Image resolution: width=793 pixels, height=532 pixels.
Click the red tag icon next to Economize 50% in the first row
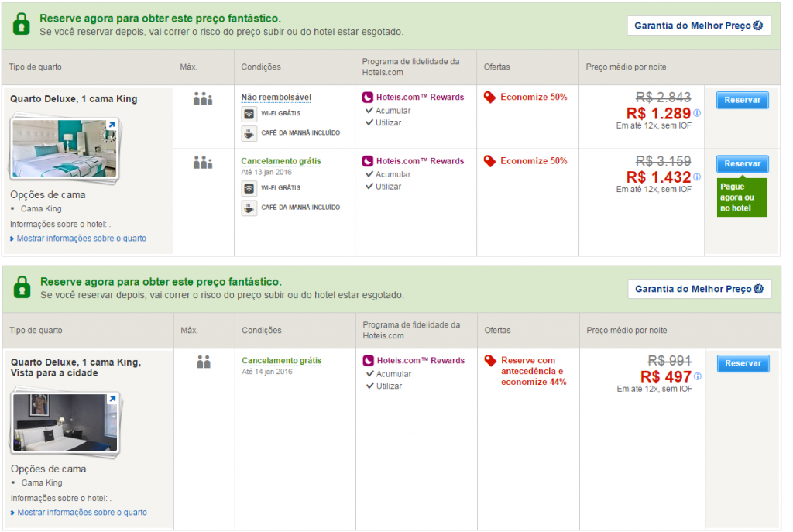pyautogui.click(x=489, y=97)
